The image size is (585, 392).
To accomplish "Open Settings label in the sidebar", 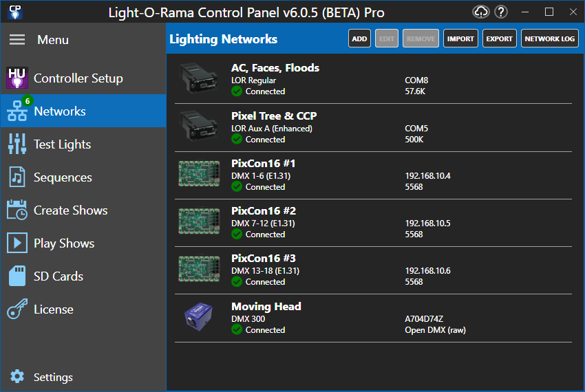I will [53, 377].
